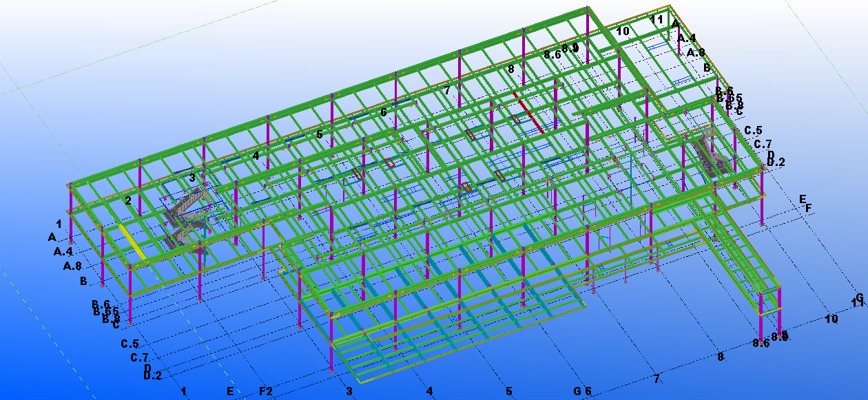
Task: Click grid label 4 along the bottom edge
Action: [429, 391]
